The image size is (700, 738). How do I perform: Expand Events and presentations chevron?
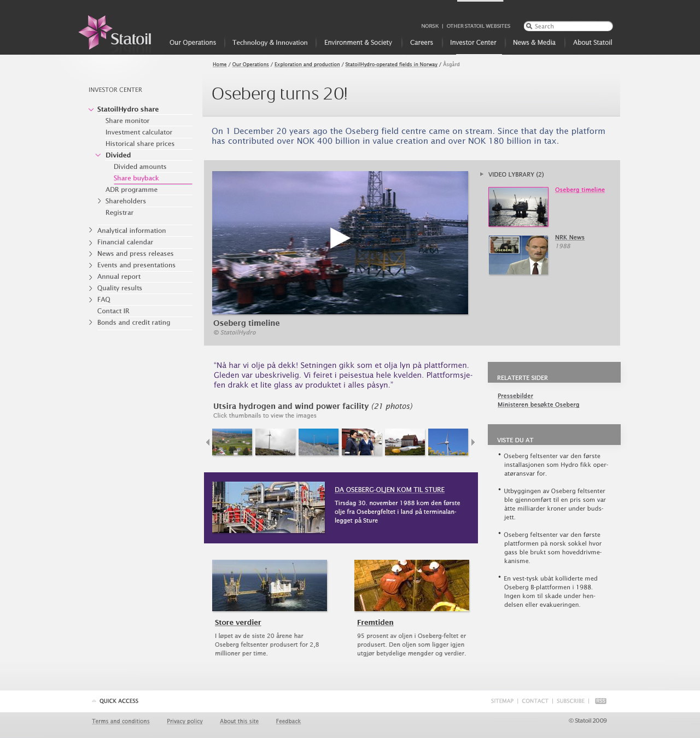pos(91,265)
